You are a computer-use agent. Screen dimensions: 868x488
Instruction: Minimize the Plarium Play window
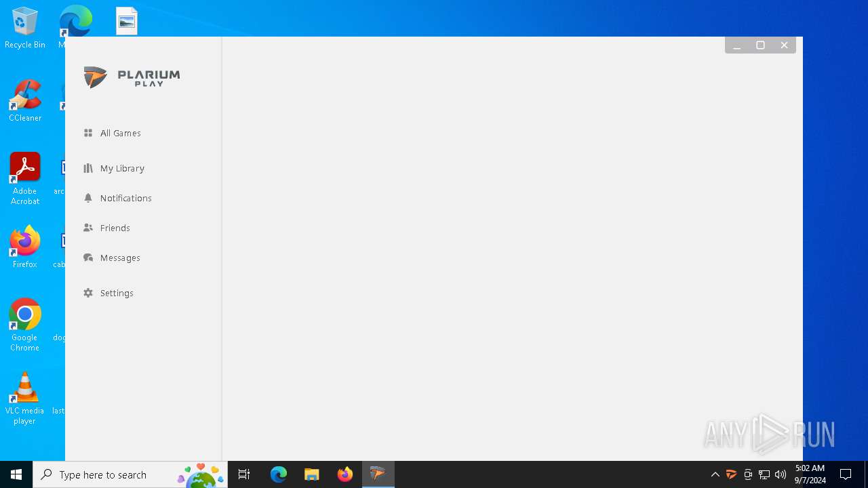pos(736,45)
